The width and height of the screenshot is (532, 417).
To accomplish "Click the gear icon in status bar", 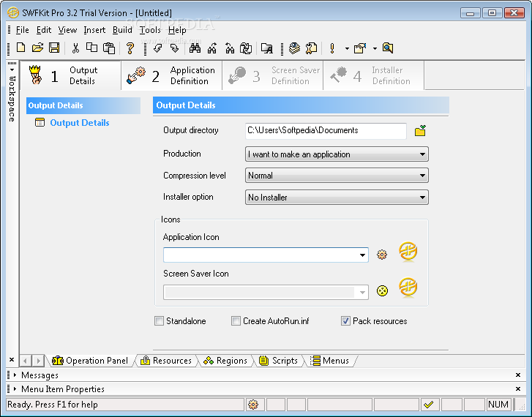I will (x=253, y=405).
